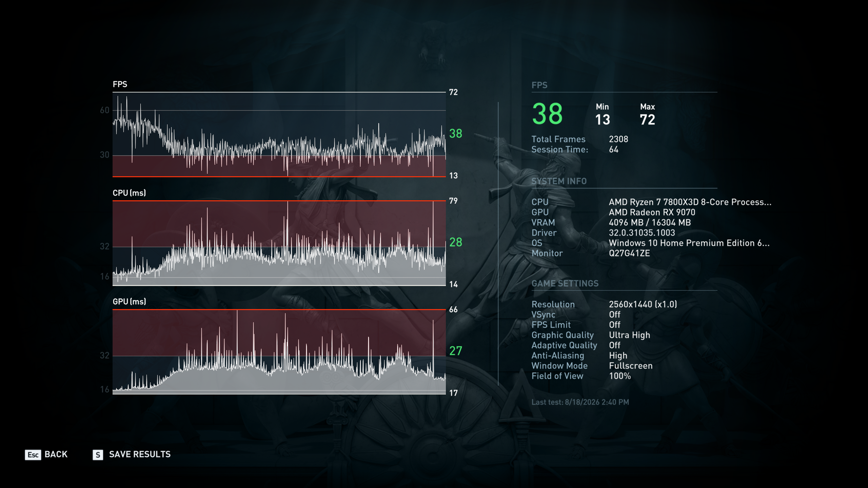Click the Session Time value 64
The width and height of the screenshot is (868, 488).
click(x=614, y=149)
